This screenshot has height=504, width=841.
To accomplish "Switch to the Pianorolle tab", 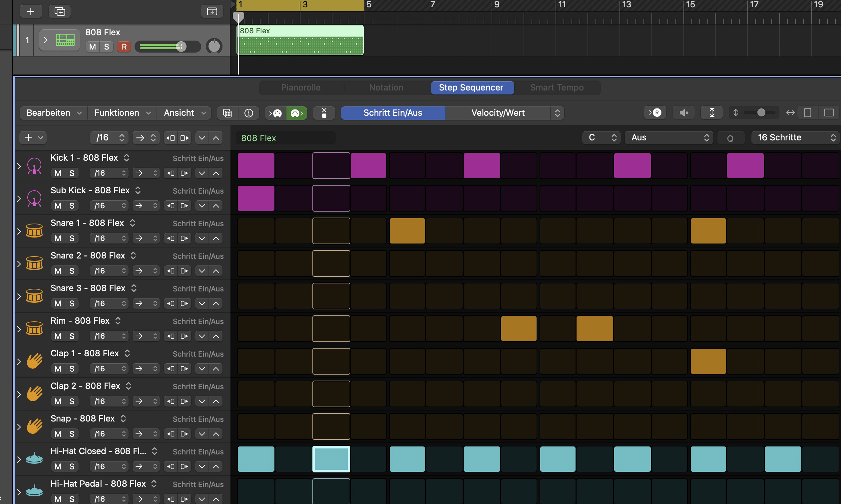I will click(x=301, y=87).
